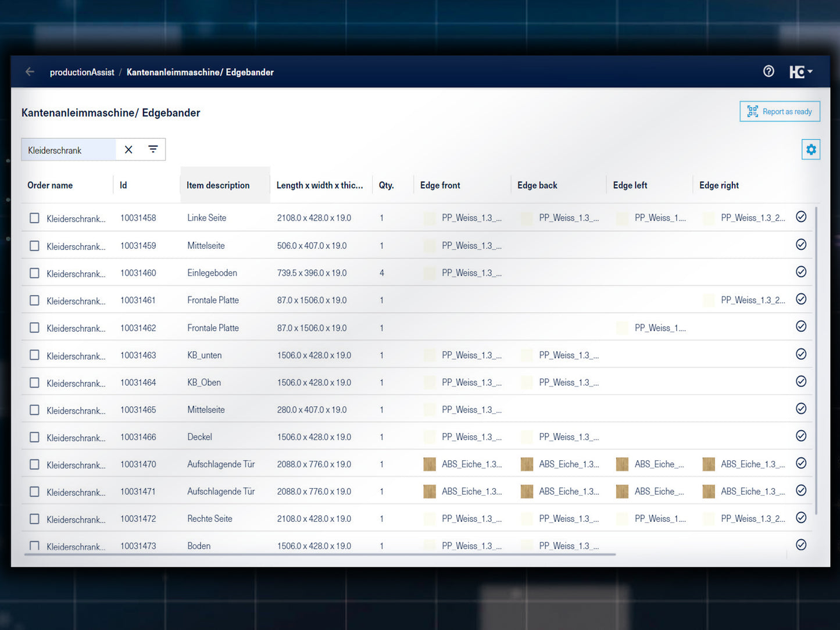Open the filter options icon
The width and height of the screenshot is (840, 630).
pyautogui.click(x=153, y=150)
